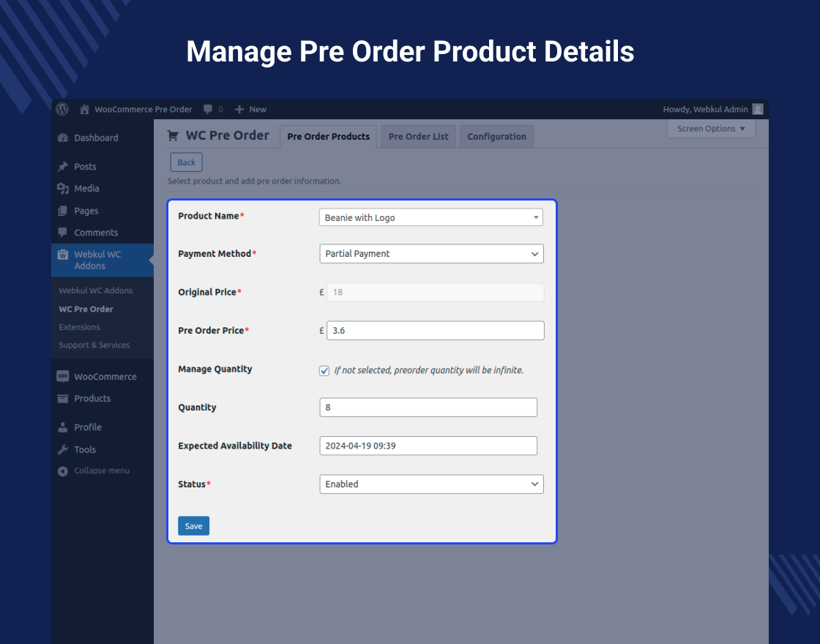The height and width of the screenshot is (644, 820).
Task: Click the Manage Quantity label
Action: tap(215, 369)
